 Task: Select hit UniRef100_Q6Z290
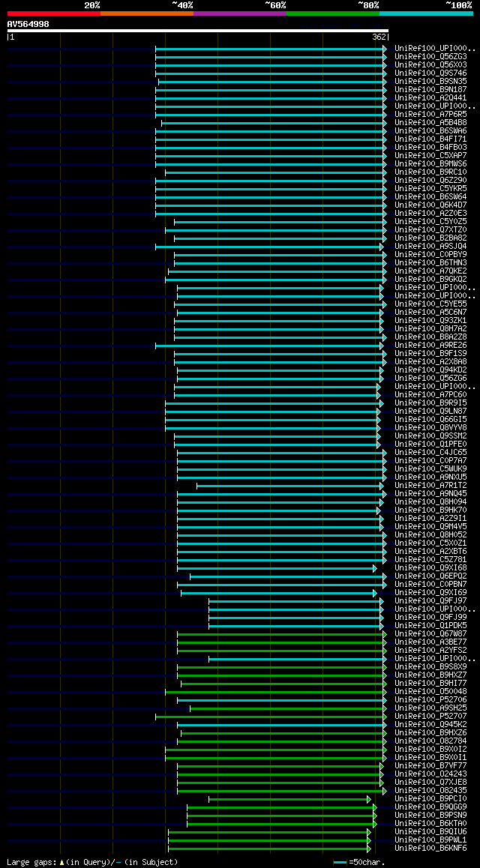(x=430, y=181)
